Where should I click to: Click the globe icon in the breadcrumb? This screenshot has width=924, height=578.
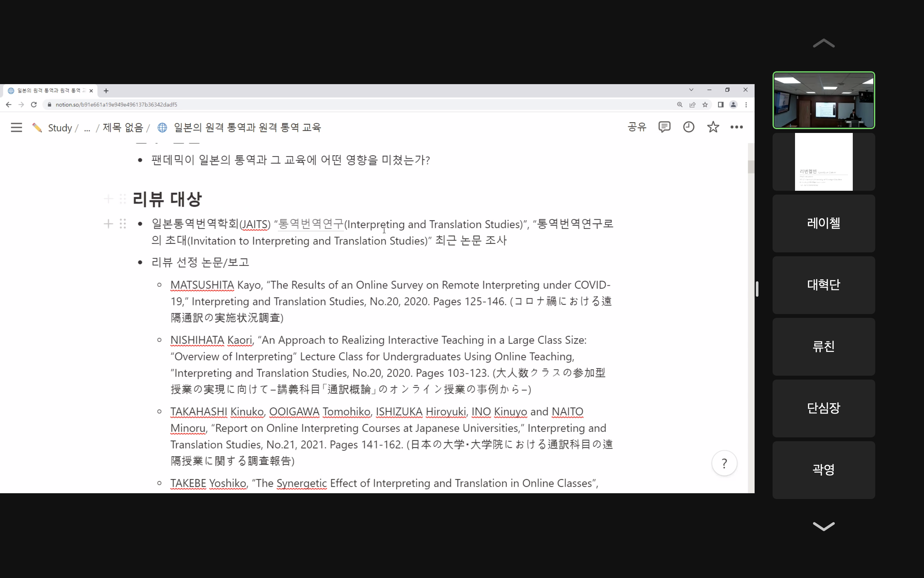pyautogui.click(x=162, y=127)
